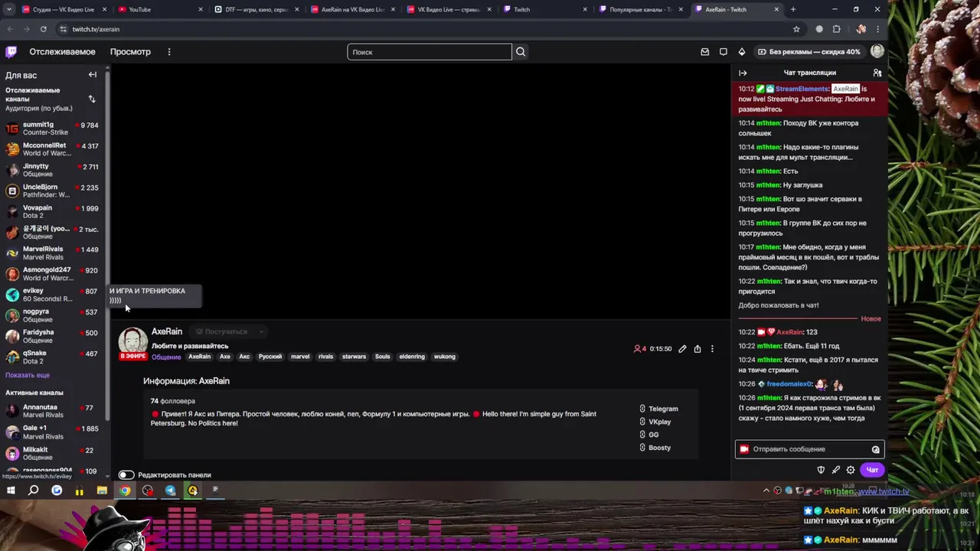Open evikey channel in the sidebar
Viewport: 980px width, 551px height.
52,295
